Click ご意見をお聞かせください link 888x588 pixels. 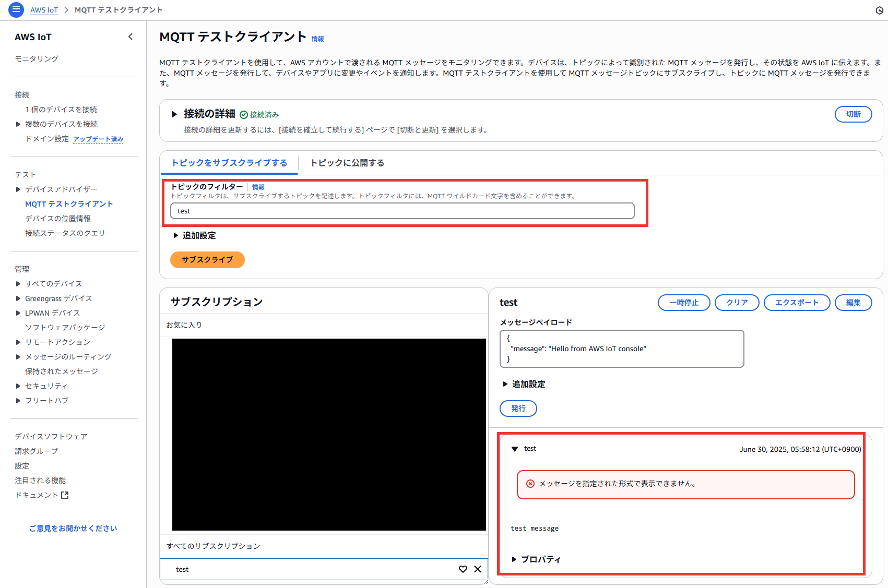tap(73, 529)
